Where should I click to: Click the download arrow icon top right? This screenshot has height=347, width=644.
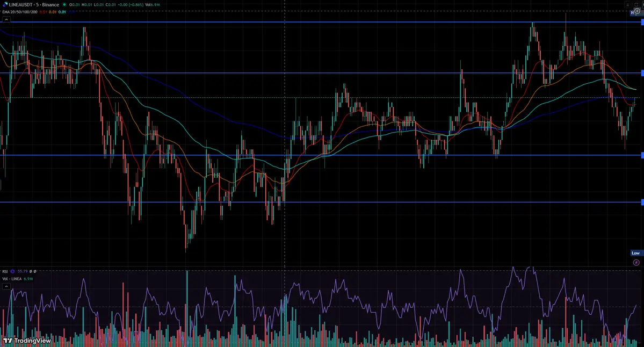pos(627,4)
